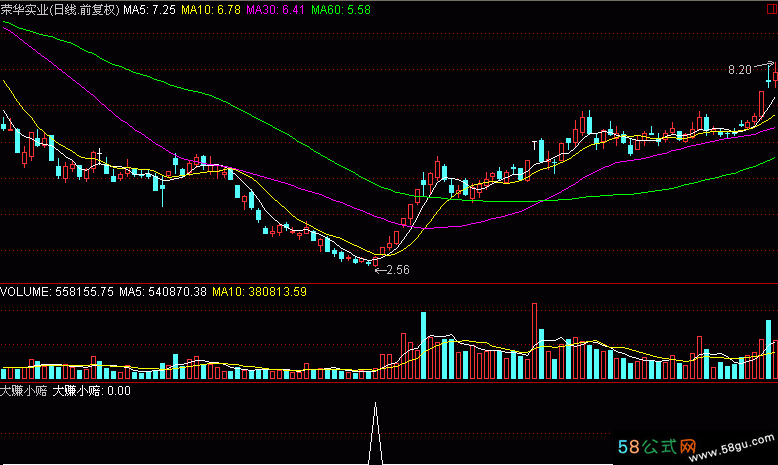Click the lowest candlestick beside the 2.56 marker
The width and height of the screenshot is (778, 465).
tap(375, 262)
